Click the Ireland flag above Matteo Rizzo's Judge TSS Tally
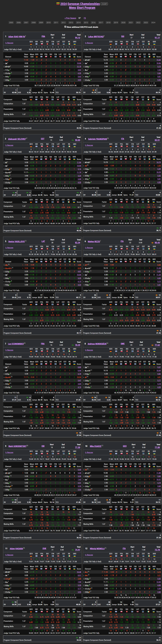Image resolution: width=162 pixels, height=644 pixels. [149, 249]
